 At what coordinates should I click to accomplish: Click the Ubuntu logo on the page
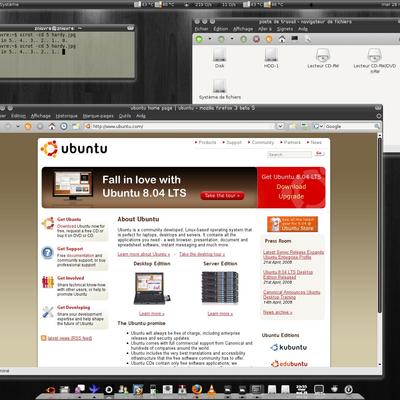coord(74,149)
